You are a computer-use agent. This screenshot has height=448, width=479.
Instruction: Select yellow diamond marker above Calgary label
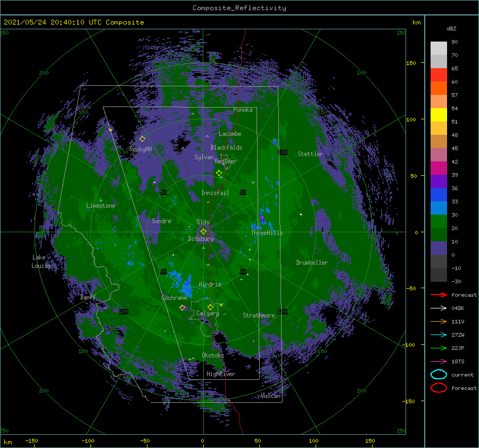(x=210, y=307)
